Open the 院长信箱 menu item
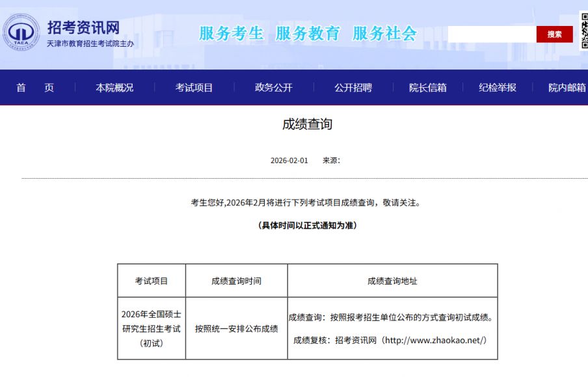The height and width of the screenshot is (377, 588). [428, 88]
